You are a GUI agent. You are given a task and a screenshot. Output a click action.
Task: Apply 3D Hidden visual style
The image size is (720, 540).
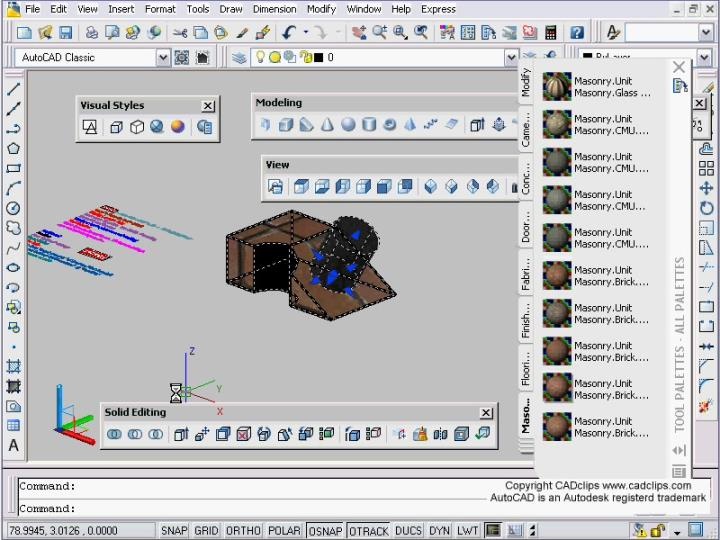(x=136, y=127)
